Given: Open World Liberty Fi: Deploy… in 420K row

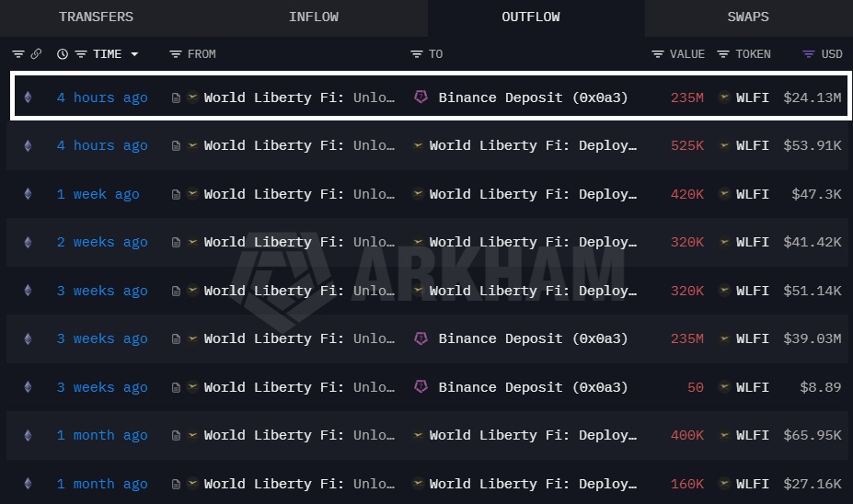Looking at the screenshot, I should pos(533,194).
